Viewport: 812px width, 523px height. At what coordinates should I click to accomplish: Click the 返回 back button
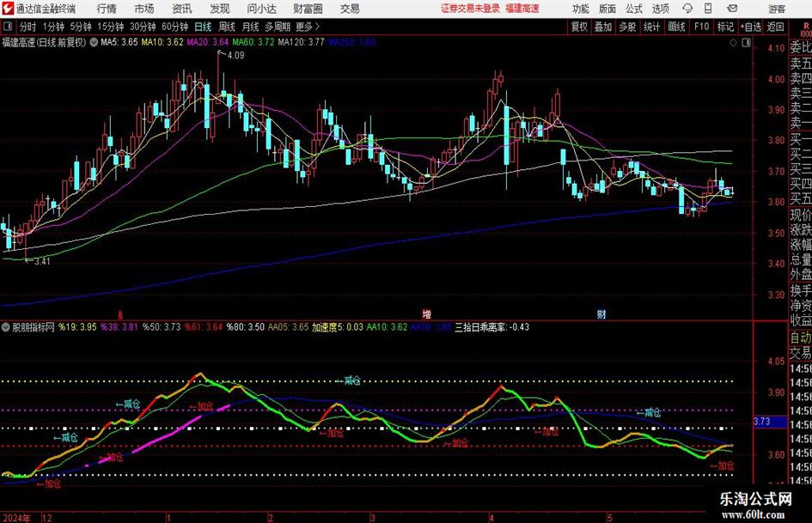[x=775, y=27]
